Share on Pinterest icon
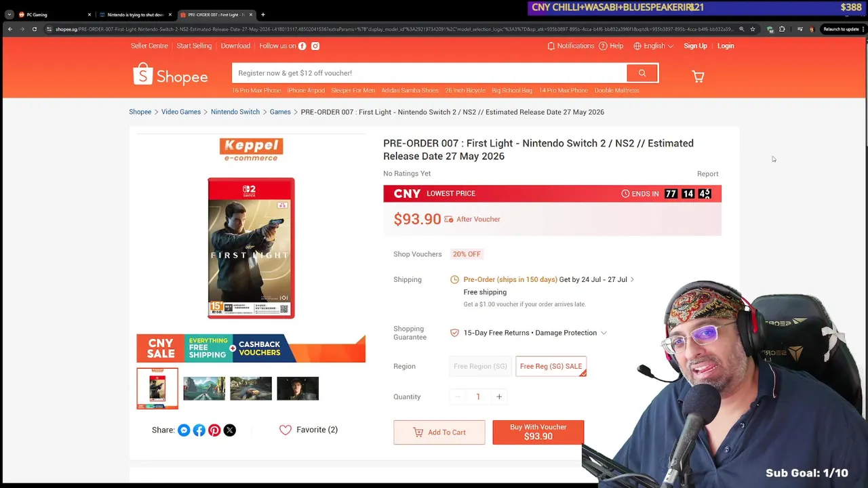The height and width of the screenshot is (488, 868). tap(214, 430)
